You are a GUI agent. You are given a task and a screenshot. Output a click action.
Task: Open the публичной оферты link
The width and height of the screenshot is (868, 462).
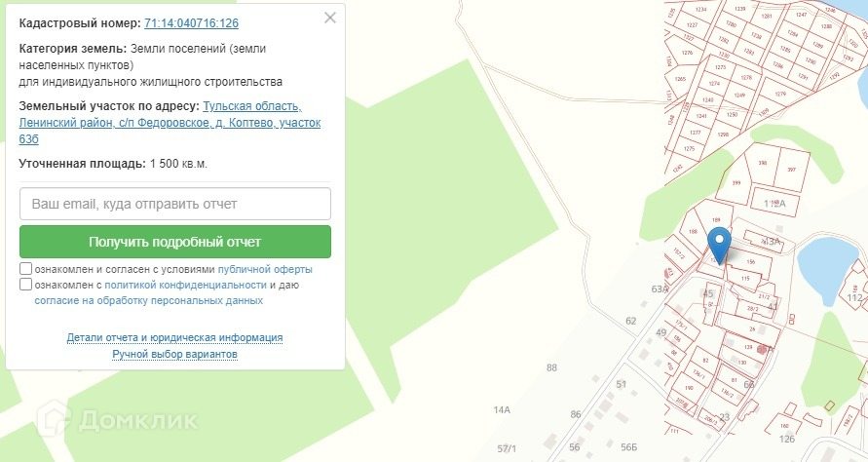point(265,269)
